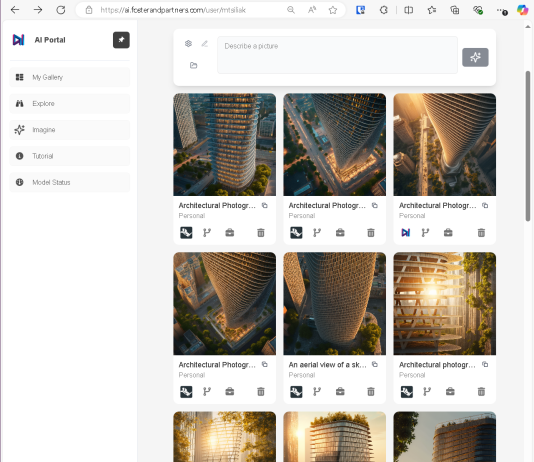Open the browser essentials heart icon
The image size is (534, 462).
click(478, 10)
